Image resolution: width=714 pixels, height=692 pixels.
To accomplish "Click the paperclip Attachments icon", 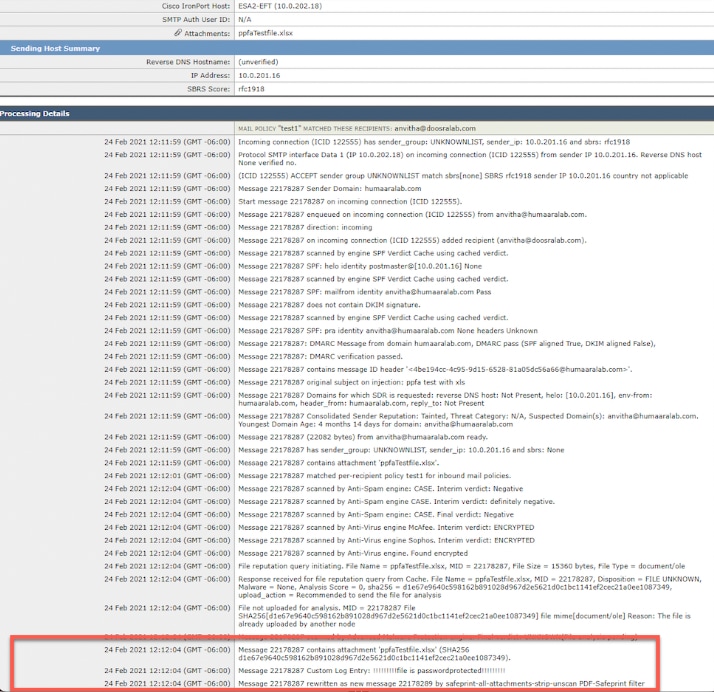I will point(178,33).
